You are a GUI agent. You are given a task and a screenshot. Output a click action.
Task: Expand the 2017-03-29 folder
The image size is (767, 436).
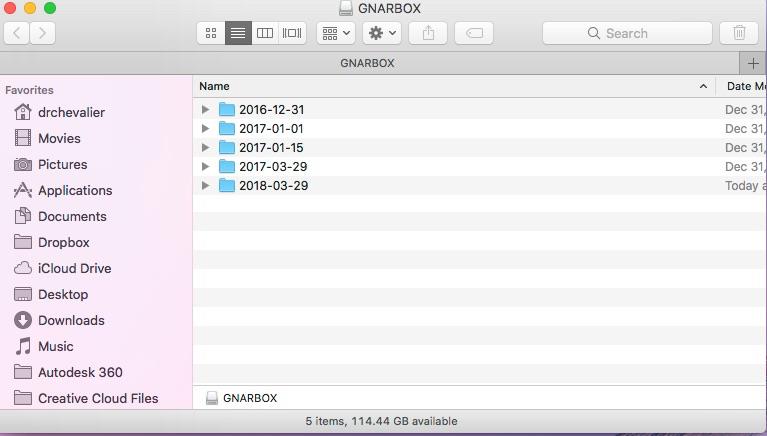coord(205,167)
